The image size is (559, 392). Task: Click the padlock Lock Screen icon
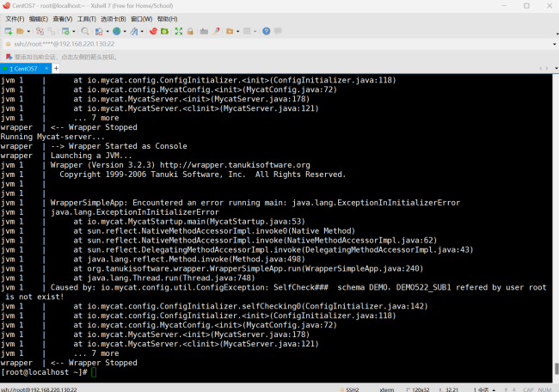tap(190, 31)
